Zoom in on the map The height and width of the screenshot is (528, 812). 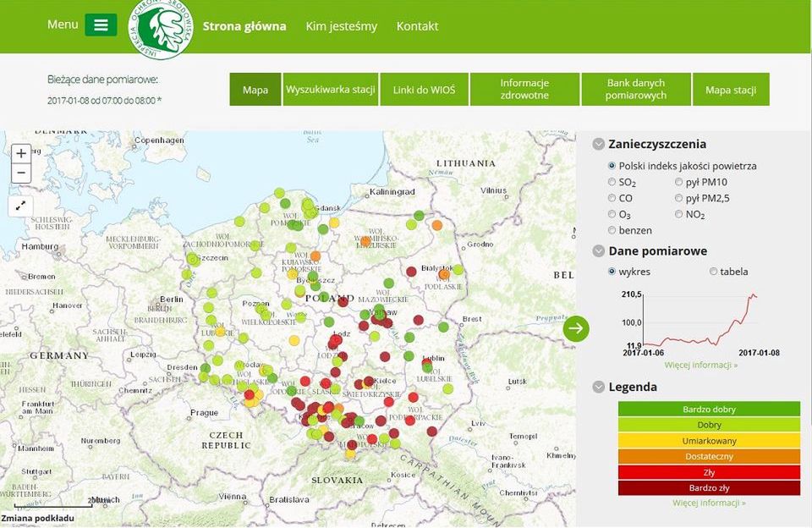21,154
